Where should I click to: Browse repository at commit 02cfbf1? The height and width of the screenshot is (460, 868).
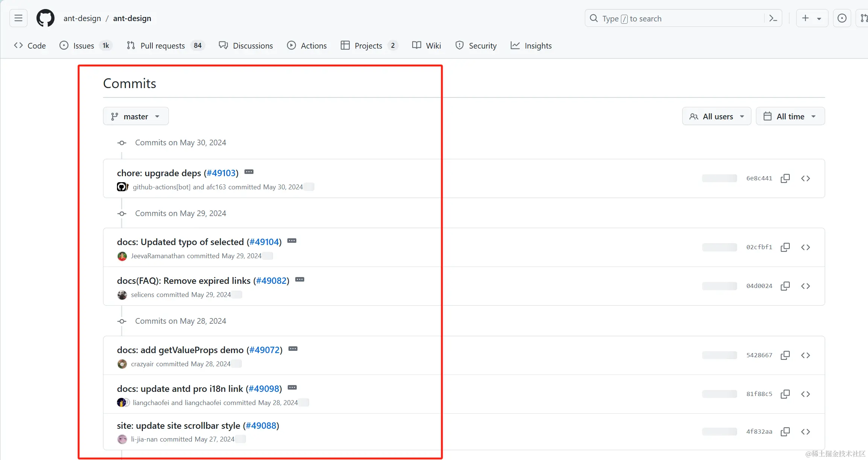click(x=805, y=247)
